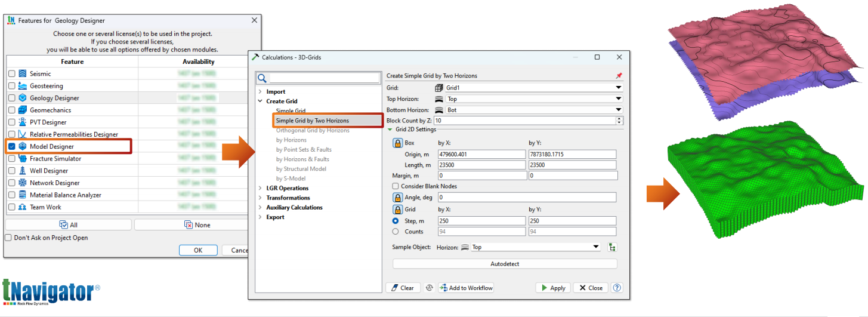
Task: Click the Material Balance Analyzer icon
Action: 23,195
